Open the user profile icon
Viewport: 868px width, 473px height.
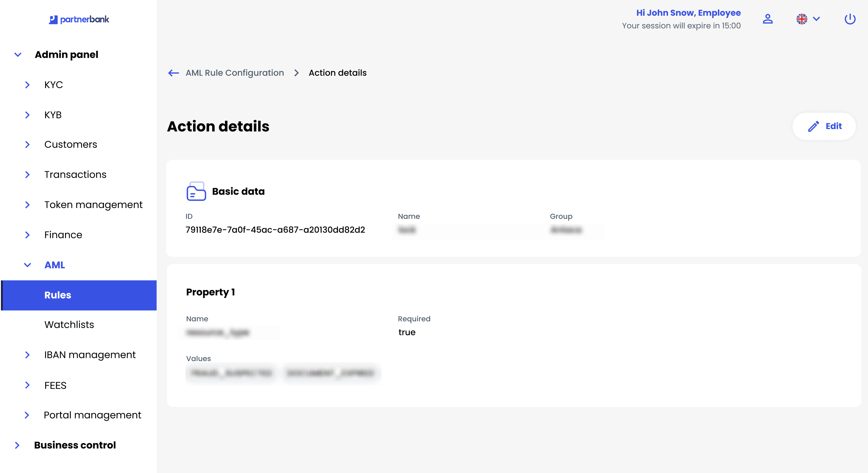[x=768, y=19]
